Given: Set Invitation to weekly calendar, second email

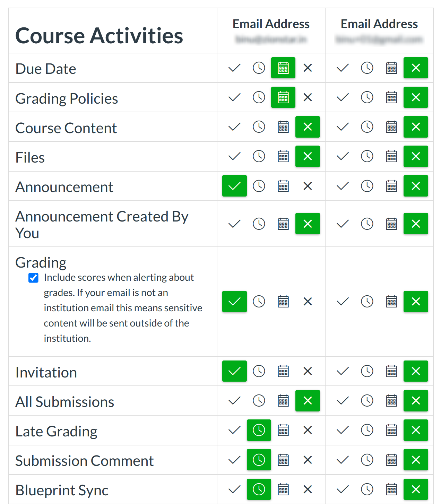Looking at the screenshot, I should [x=391, y=371].
